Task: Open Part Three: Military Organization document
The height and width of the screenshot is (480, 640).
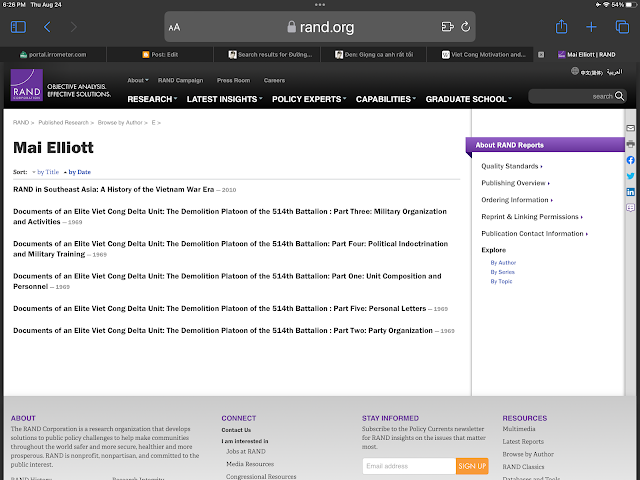Action: (230, 216)
